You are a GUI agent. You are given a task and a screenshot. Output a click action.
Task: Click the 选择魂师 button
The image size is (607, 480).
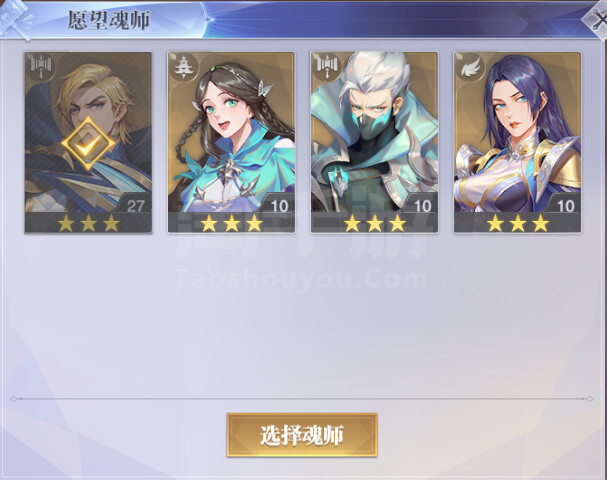tap(302, 435)
